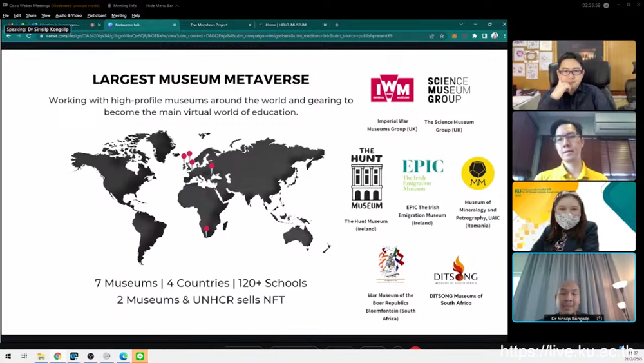Screen dimensions: 644x363
Task: Click Meeting Info at the top
Action: pos(122,6)
